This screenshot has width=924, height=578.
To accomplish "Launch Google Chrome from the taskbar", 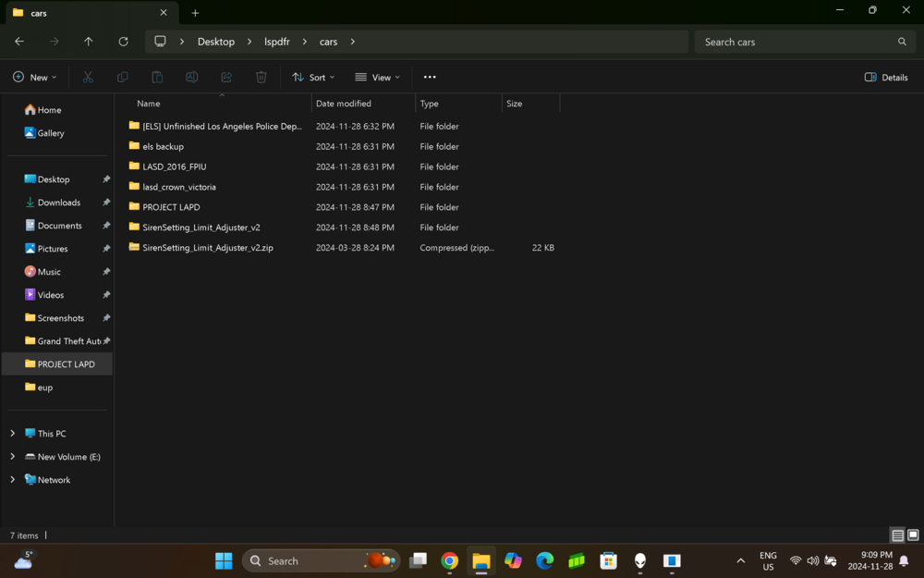I will click(x=449, y=560).
